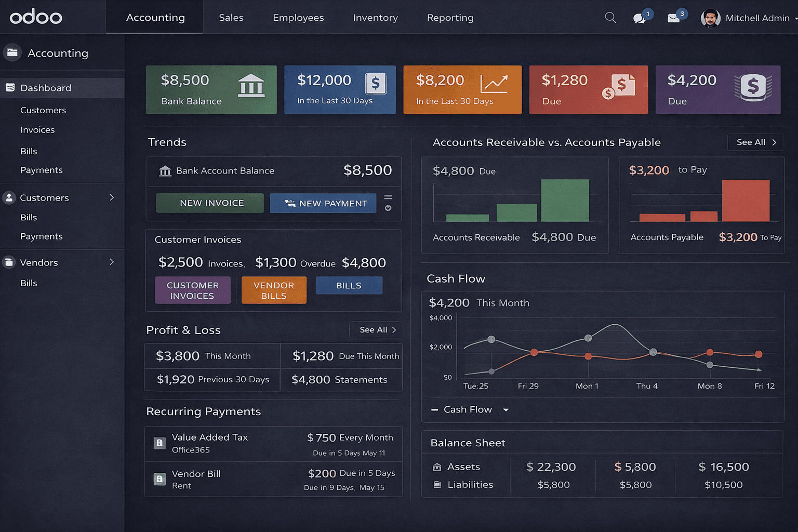
Task: Click the trend chart icon on orange card
Action: (494, 84)
